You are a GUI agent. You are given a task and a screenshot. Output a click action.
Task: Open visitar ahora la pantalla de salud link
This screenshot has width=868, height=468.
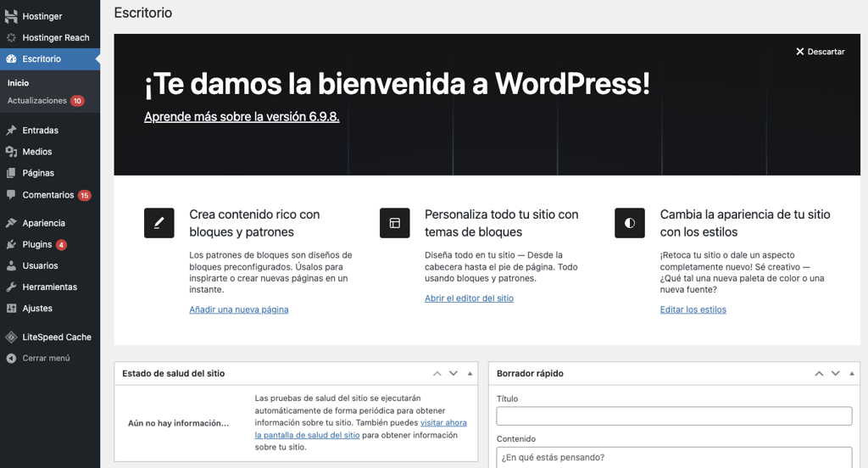click(x=361, y=429)
